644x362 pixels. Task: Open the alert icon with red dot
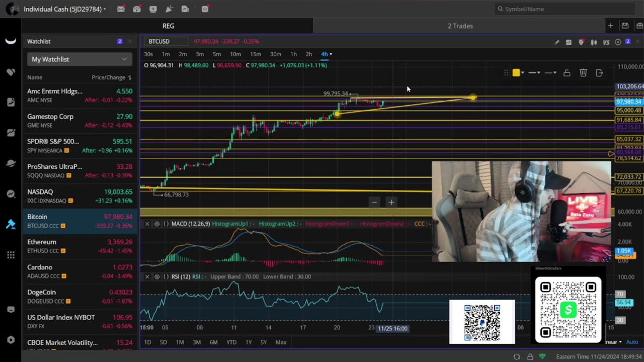(x=581, y=42)
